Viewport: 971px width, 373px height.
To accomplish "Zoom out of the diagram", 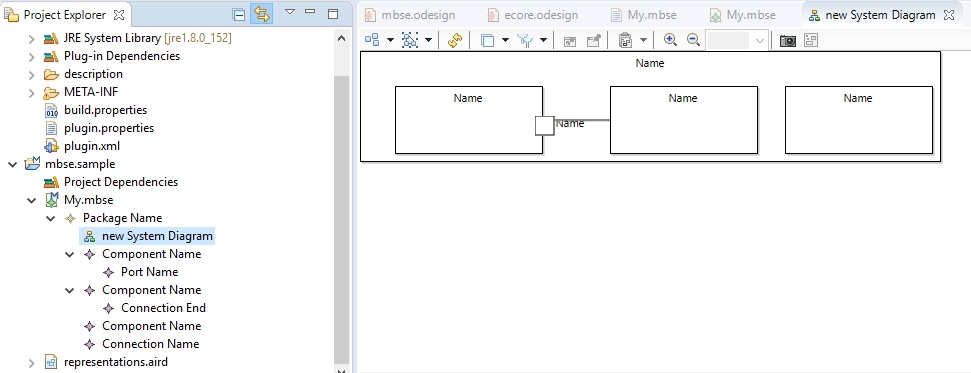I will click(x=694, y=40).
